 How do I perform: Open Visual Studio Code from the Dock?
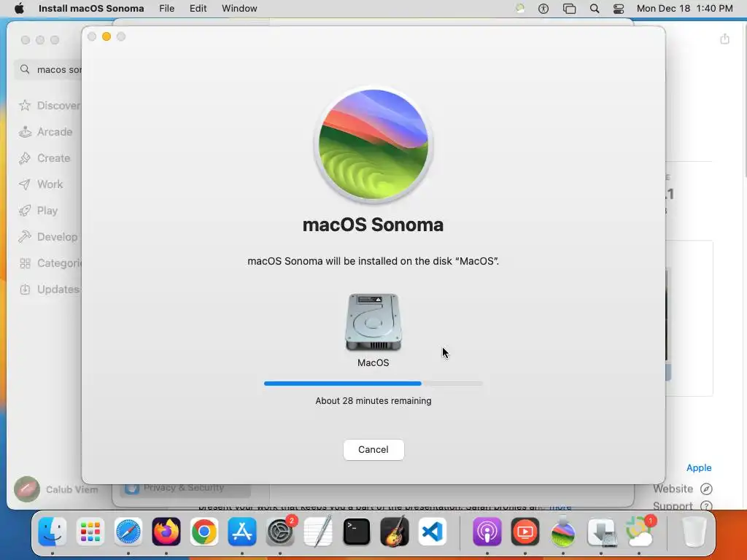point(433,532)
